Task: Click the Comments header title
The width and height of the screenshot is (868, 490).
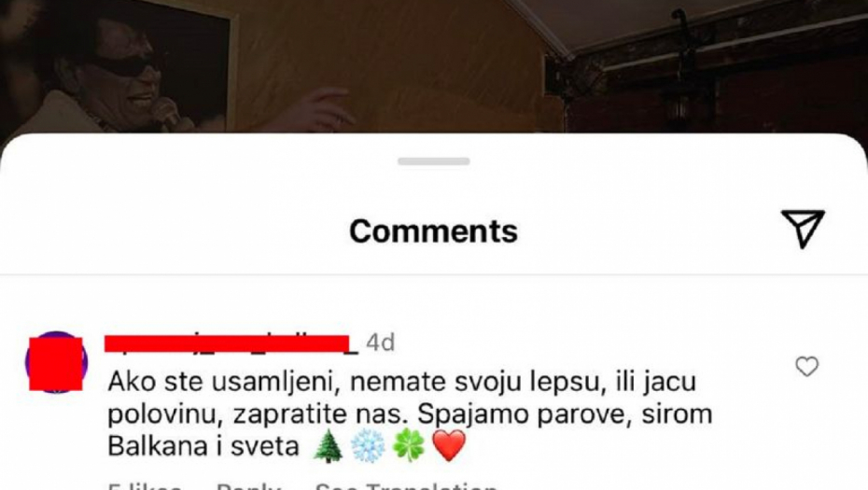Action: [x=433, y=231]
